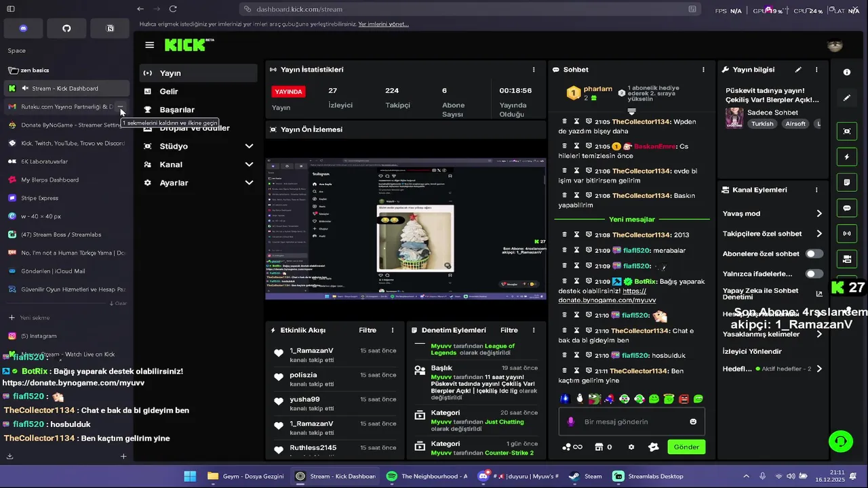Screen dimensions: 868x488
Task: Open the info icon in right rail
Action: (847, 72)
